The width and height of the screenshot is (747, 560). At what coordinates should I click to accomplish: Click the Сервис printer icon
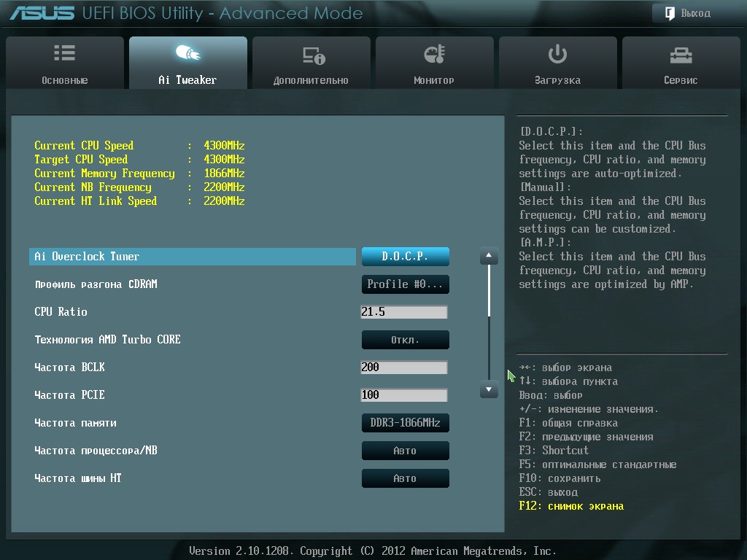click(x=681, y=55)
